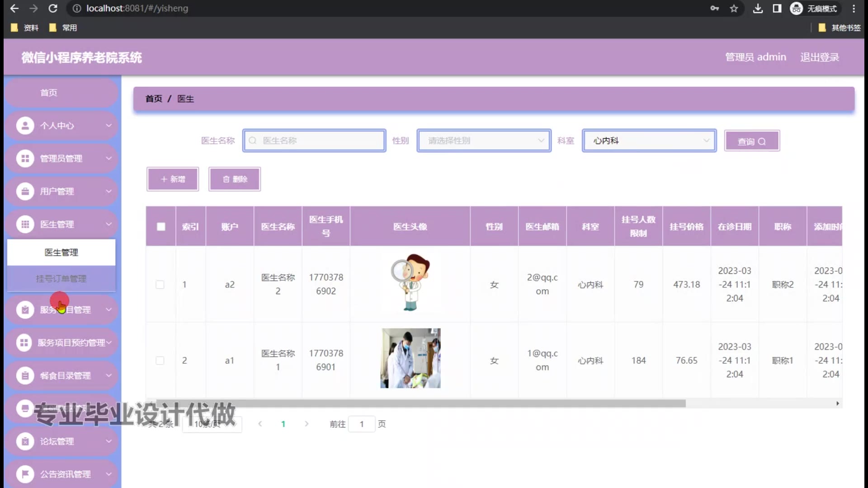The image size is (868, 488).
Task: Click the 餐食目录管理 document icon
Action: click(x=25, y=375)
